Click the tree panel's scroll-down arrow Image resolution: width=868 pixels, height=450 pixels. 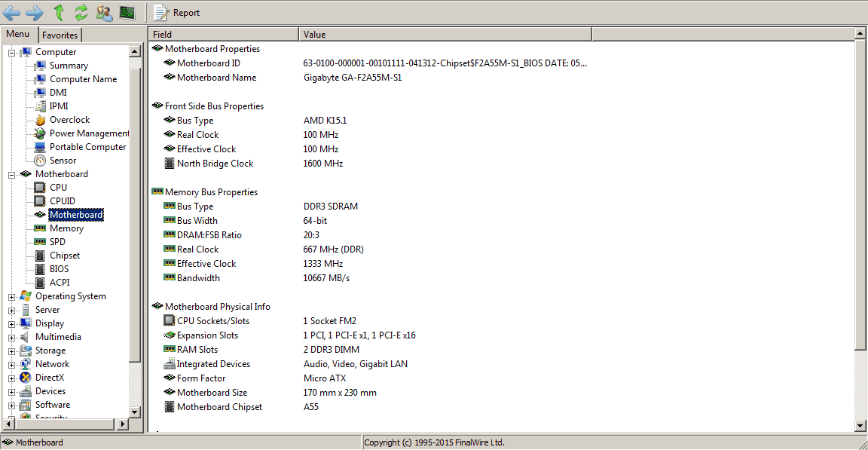tap(135, 412)
